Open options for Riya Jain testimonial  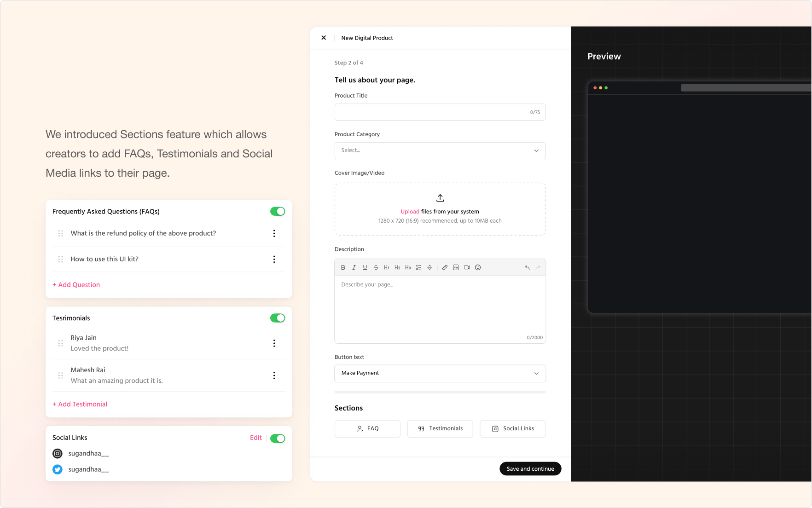coord(274,343)
